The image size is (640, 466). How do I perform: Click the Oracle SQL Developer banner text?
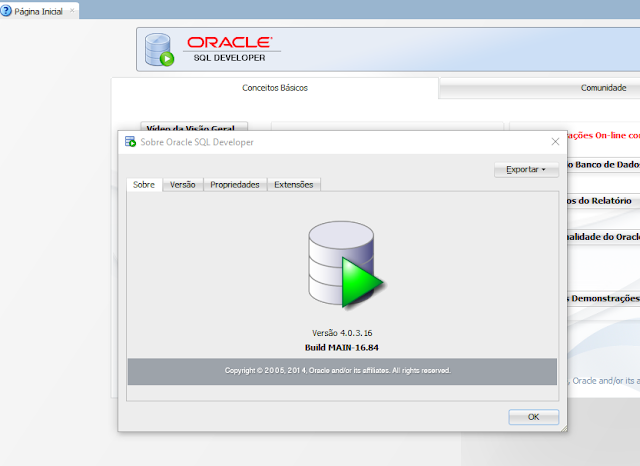point(230,49)
